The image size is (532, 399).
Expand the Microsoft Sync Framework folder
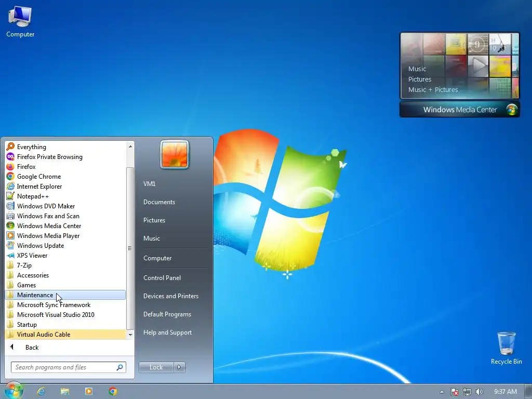(x=65, y=304)
